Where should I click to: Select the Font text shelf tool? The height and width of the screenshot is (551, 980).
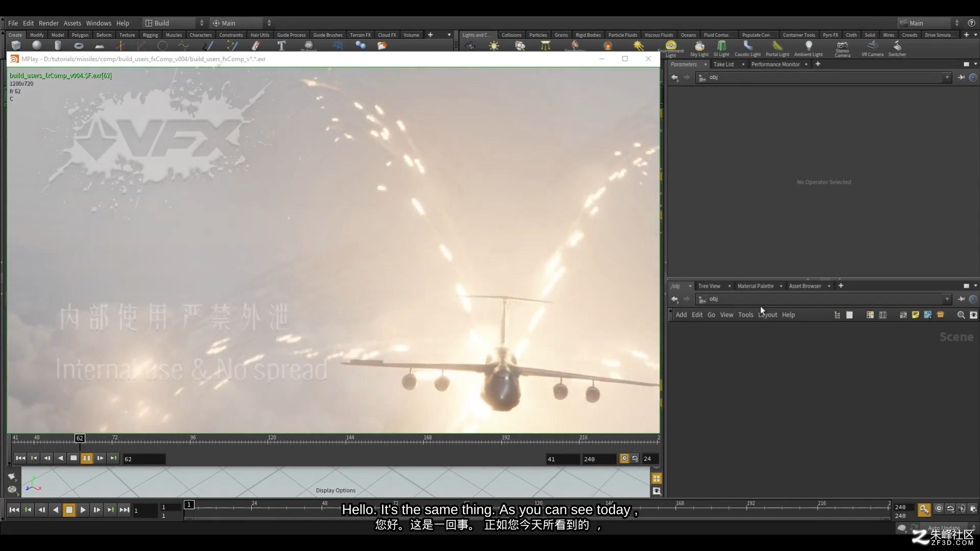[281, 45]
